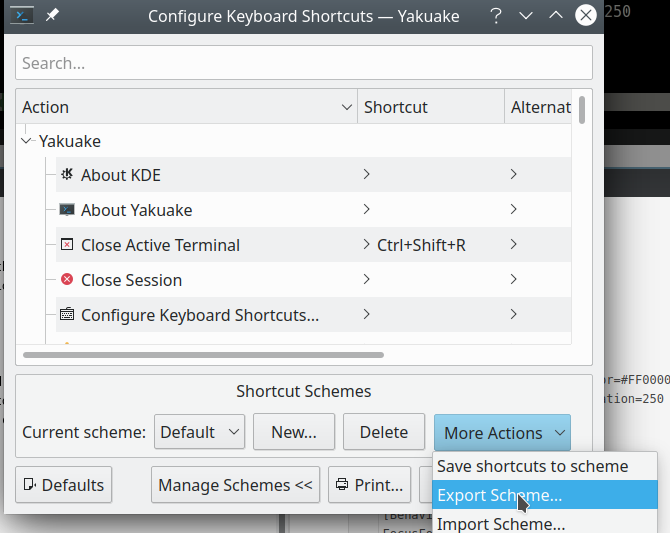Click the title bar down-arrow button

tap(526, 16)
